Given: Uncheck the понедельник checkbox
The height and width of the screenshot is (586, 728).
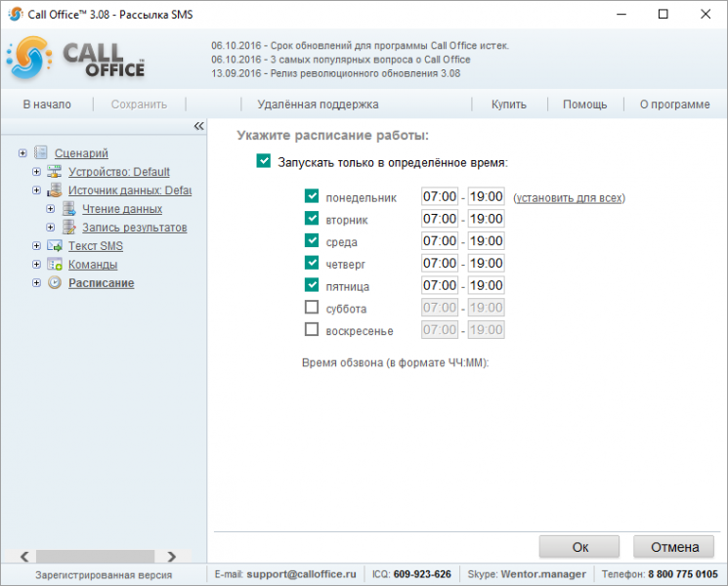Looking at the screenshot, I should point(312,195).
